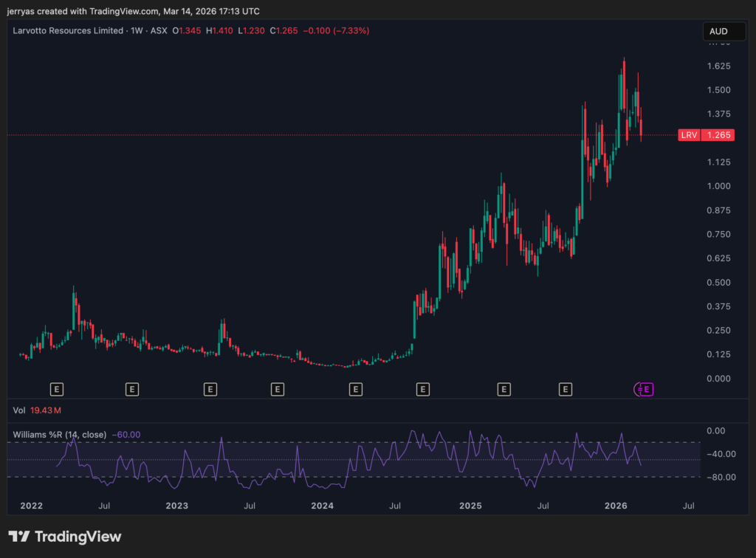
Task: Click the TradingView logo icon
Action: point(19,537)
